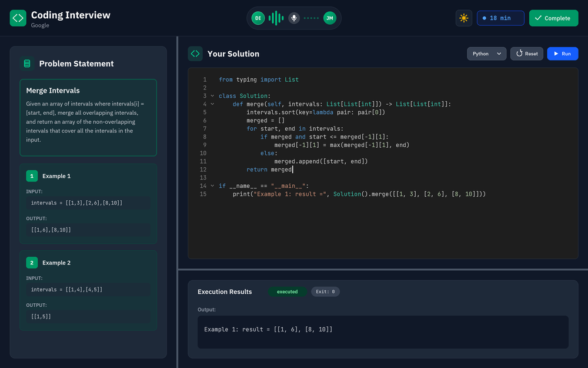Collapse the class Solution fold arrow
The image size is (588, 368).
[x=212, y=96]
